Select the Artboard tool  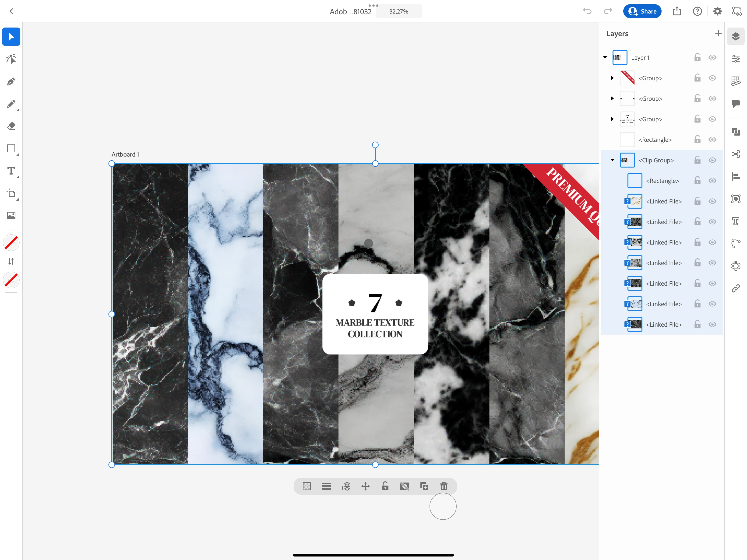click(11, 193)
